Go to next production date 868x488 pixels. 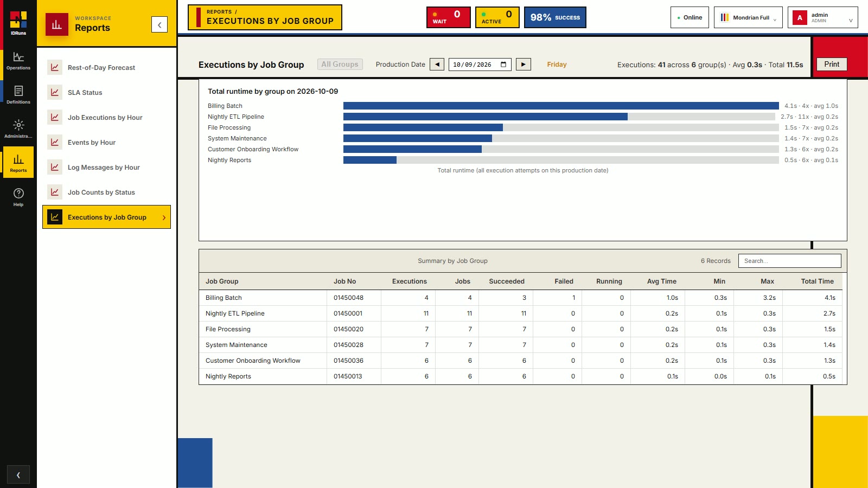[523, 65]
